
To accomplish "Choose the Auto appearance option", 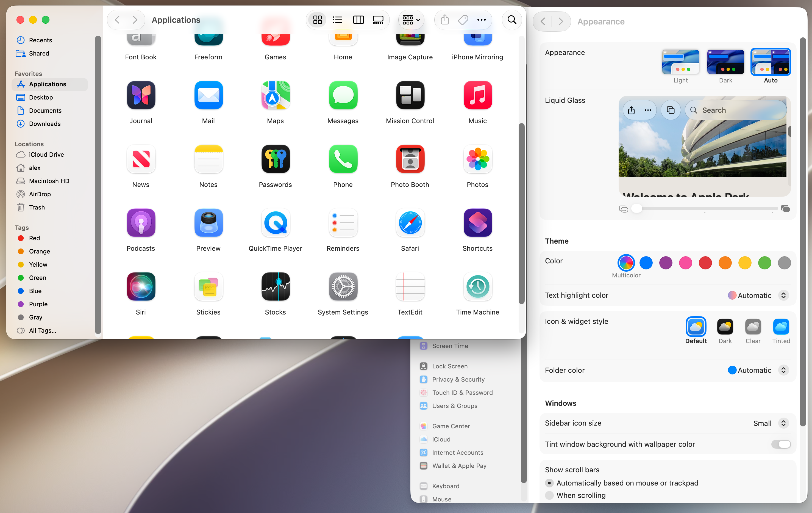I will pyautogui.click(x=771, y=62).
